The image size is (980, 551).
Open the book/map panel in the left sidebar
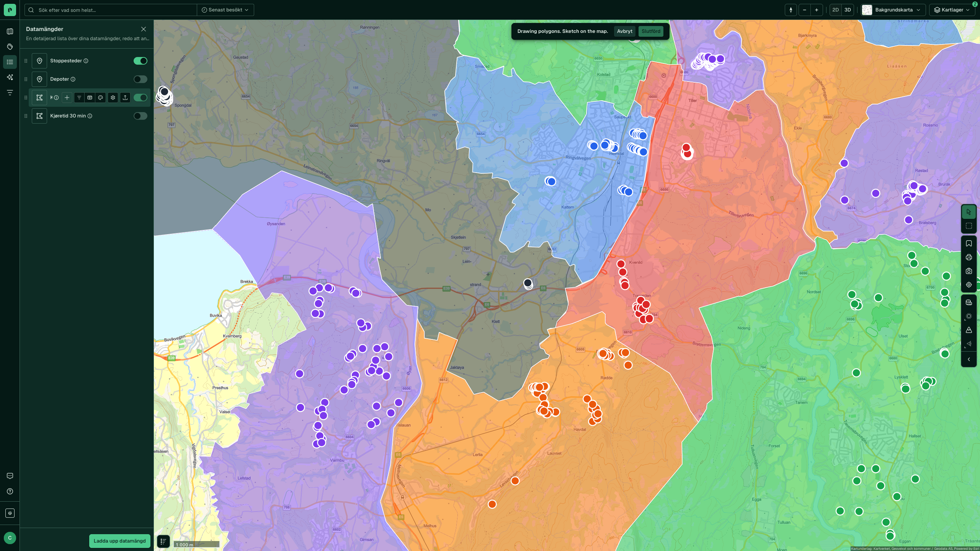point(10,31)
